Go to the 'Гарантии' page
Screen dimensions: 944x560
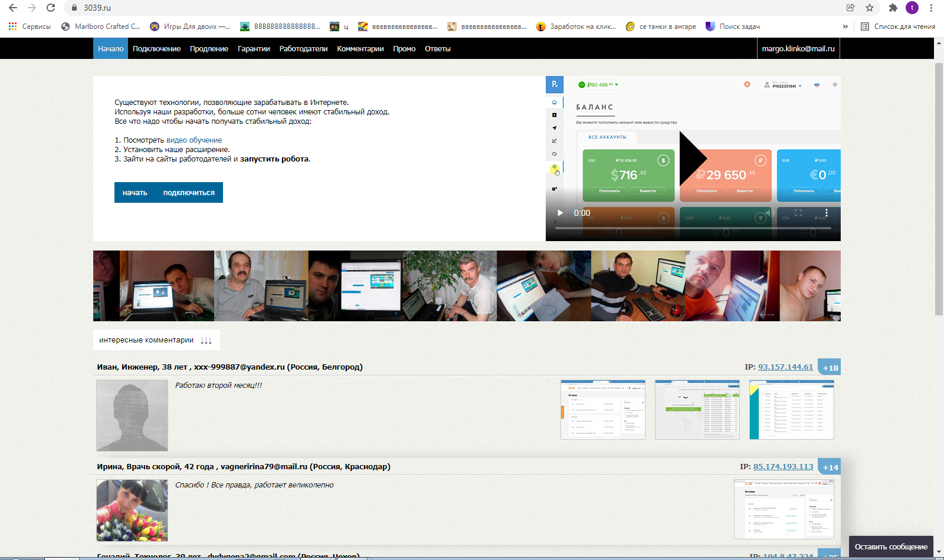tap(254, 49)
